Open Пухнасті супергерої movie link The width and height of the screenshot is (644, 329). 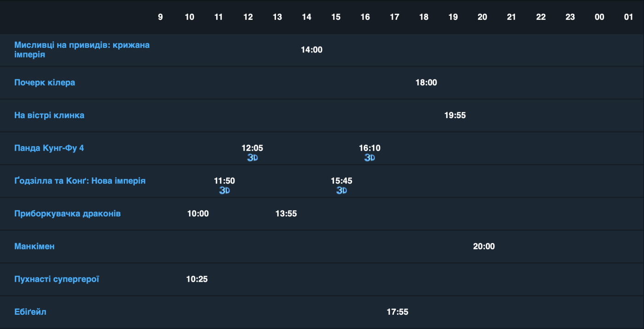(57, 279)
